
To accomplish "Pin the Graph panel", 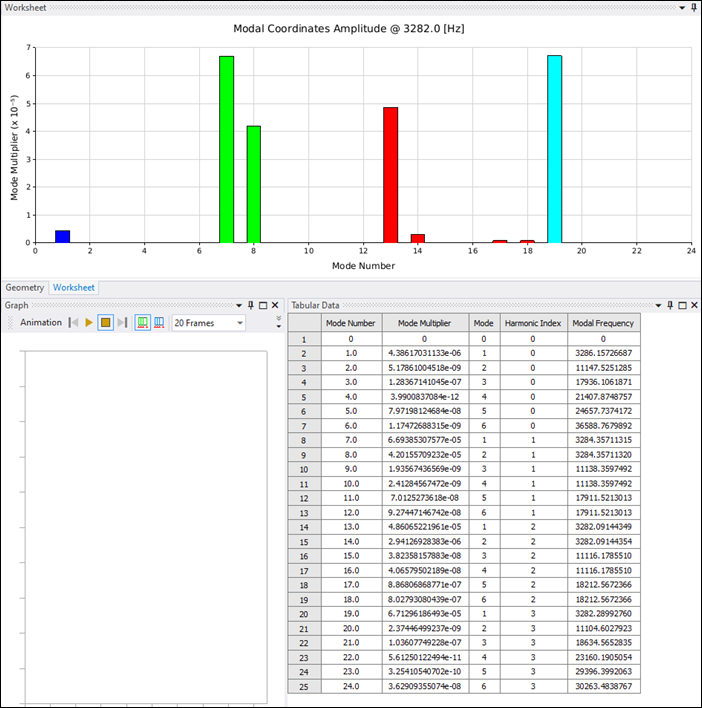I will pyautogui.click(x=251, y=305).
